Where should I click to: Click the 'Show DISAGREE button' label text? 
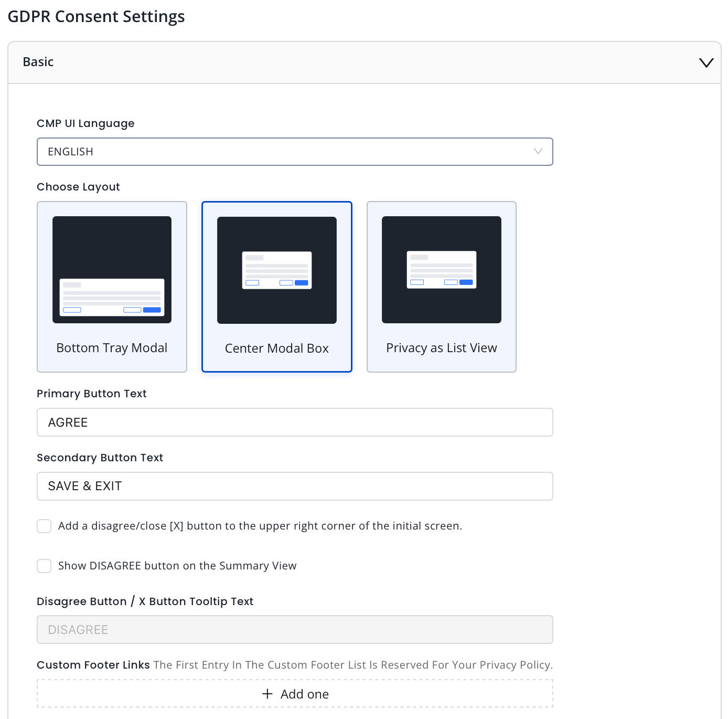(x=177, y=566)
